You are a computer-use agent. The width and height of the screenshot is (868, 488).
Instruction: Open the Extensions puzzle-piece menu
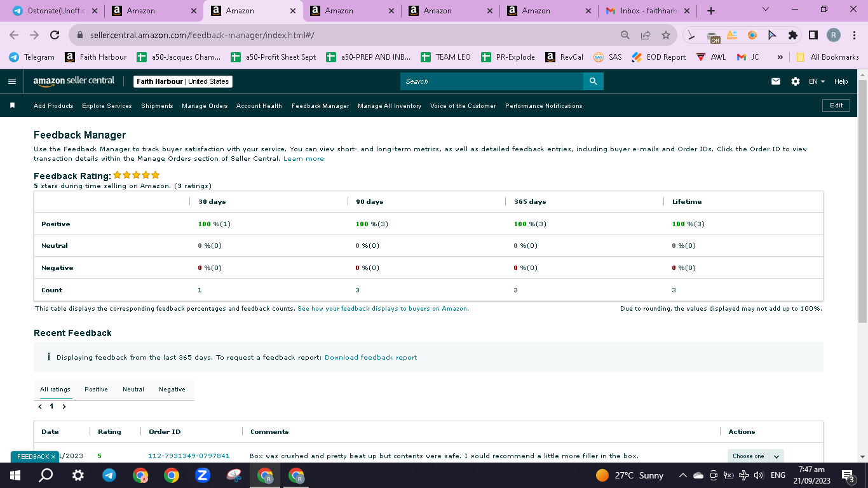tap(792, 35)
